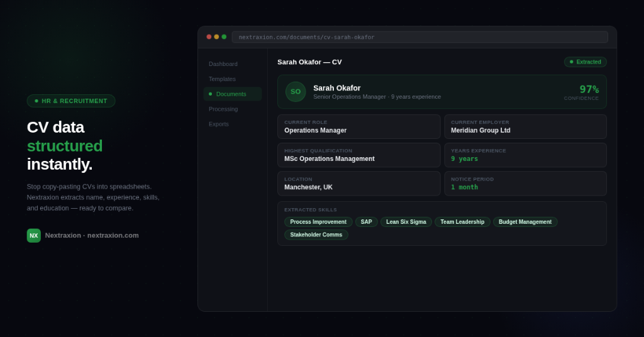Viewport: 644px width, 337px height.
Task: Click the browser address bar URL
Action: pos(419,37)
